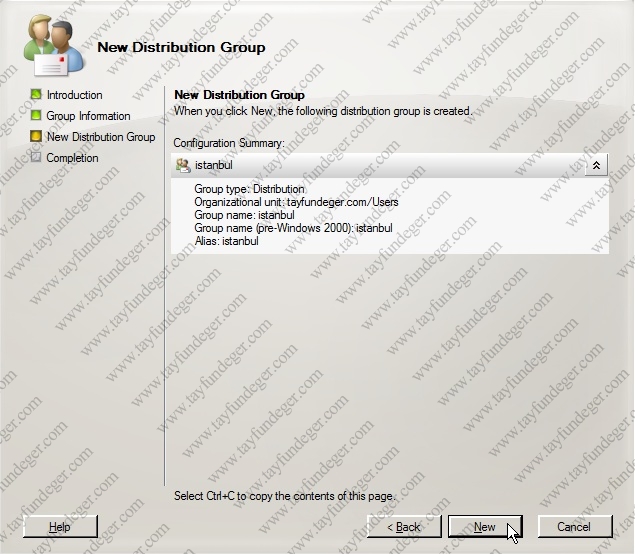
Task: Click the large New Distribution Group wizard title
Action: coord(181,47)
